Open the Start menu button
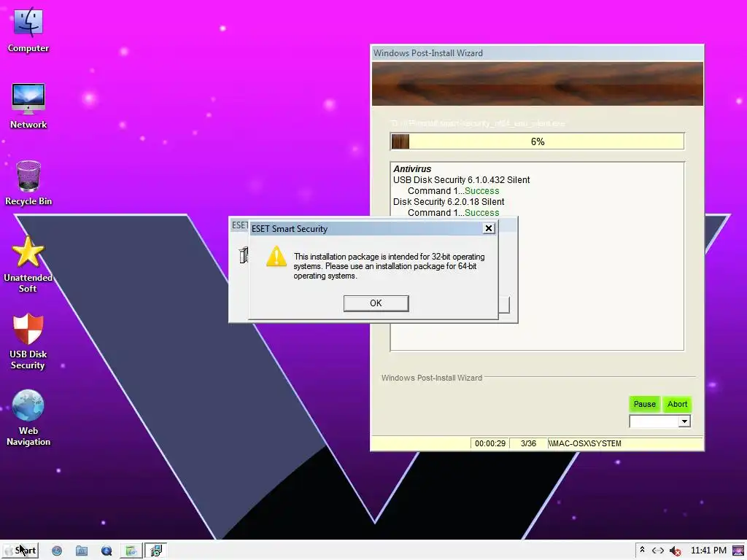Image resolution: width=747 pixels, height=560 pixels. coord(20,551)
